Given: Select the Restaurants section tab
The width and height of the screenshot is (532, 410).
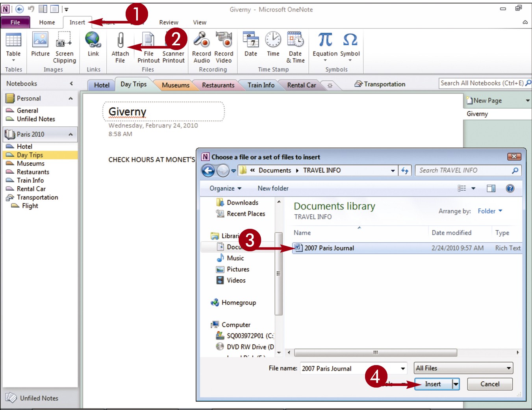Looking at the screenshot, I should point(218,85).
